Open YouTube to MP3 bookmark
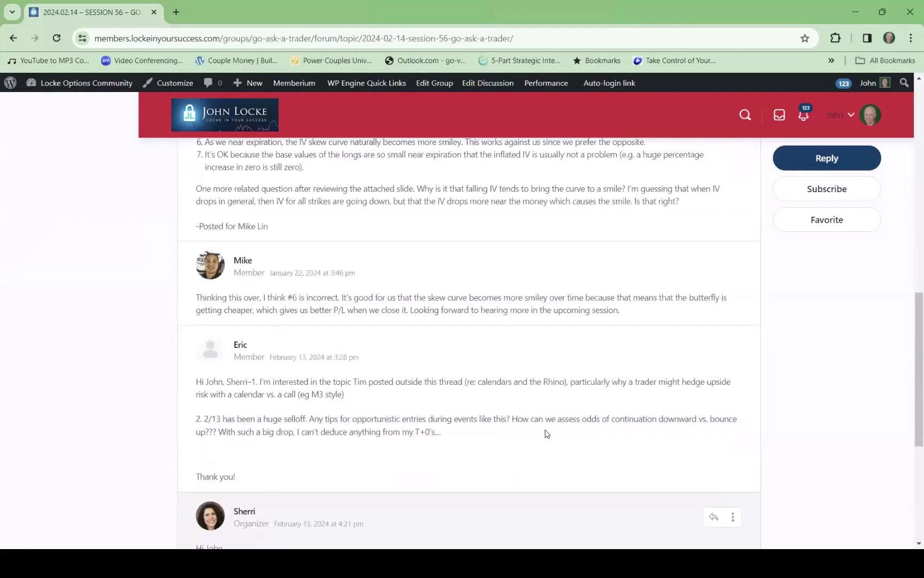924x578 pixels. 48,60
